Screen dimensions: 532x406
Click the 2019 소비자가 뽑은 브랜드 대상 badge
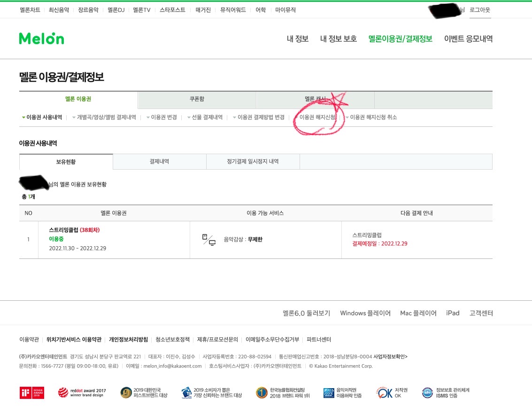[x=212, y=393]
